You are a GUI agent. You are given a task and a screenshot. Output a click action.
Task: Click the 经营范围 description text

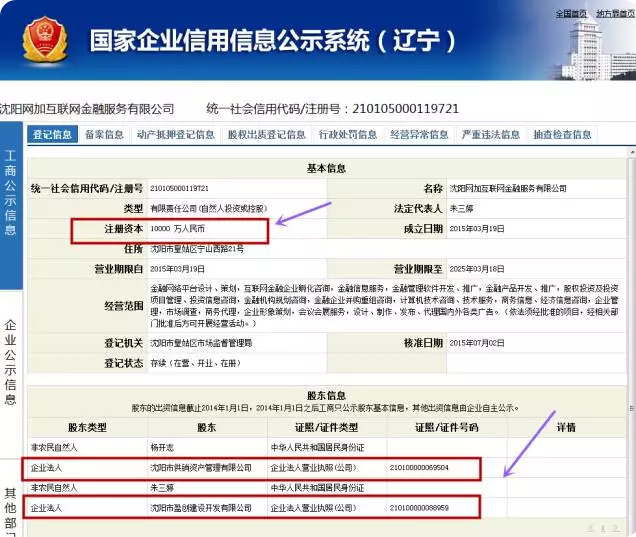point(384,306)
